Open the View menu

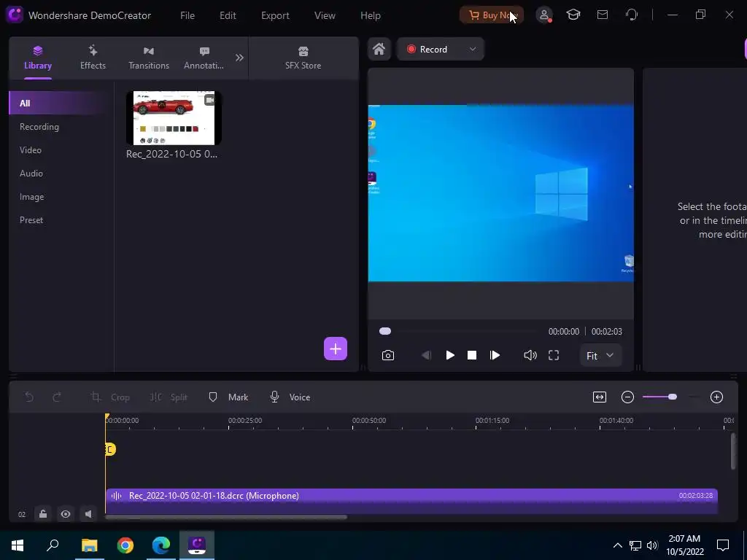tap(325, 15)
